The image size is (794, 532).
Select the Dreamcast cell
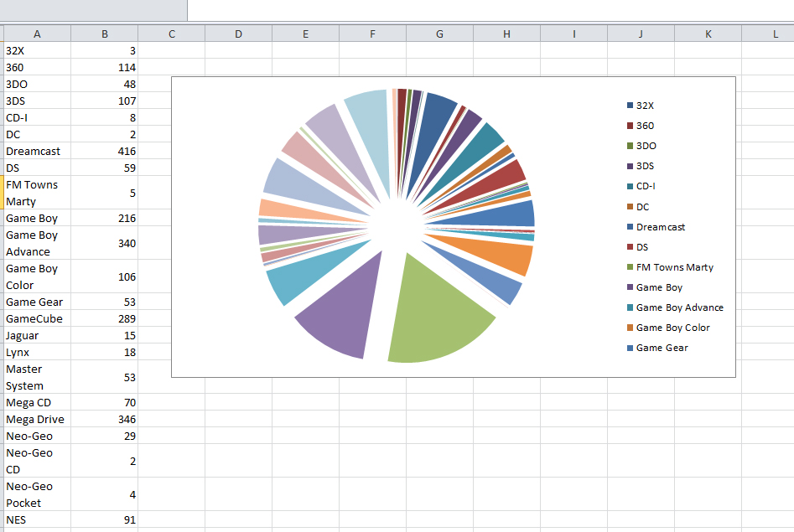click(x=37, y=151)
